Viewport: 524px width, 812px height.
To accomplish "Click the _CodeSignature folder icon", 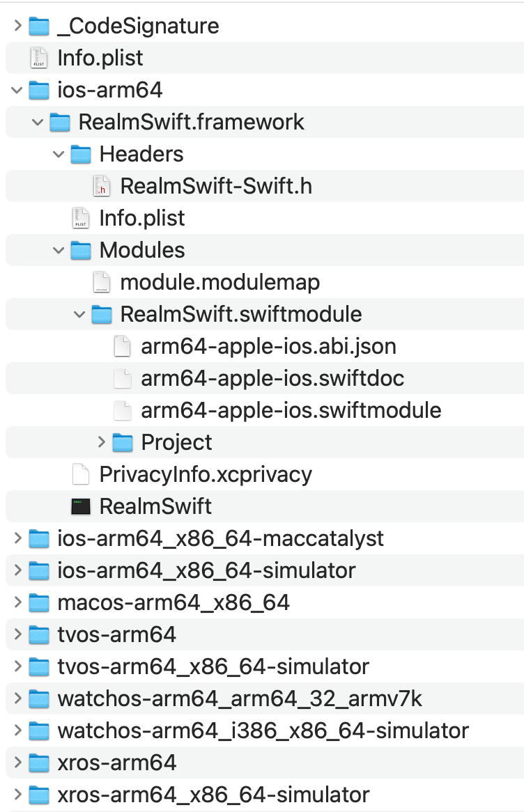I will [x=39, y=26].
